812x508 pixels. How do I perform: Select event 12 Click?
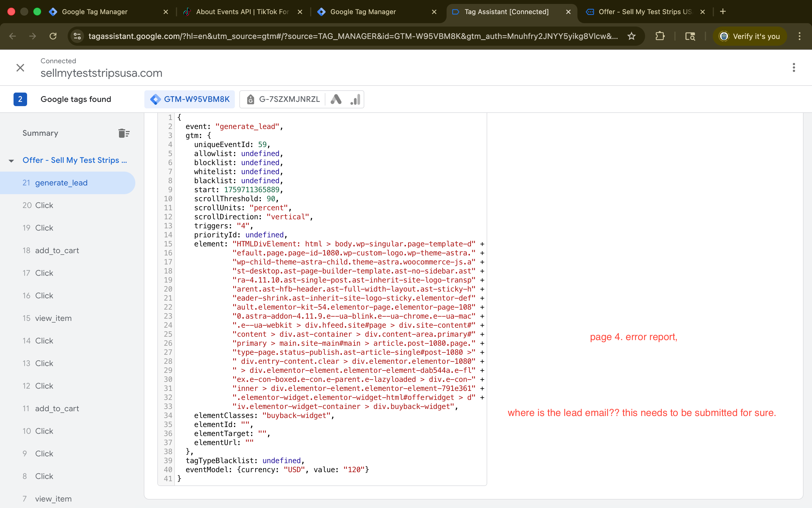coord(67,386)
